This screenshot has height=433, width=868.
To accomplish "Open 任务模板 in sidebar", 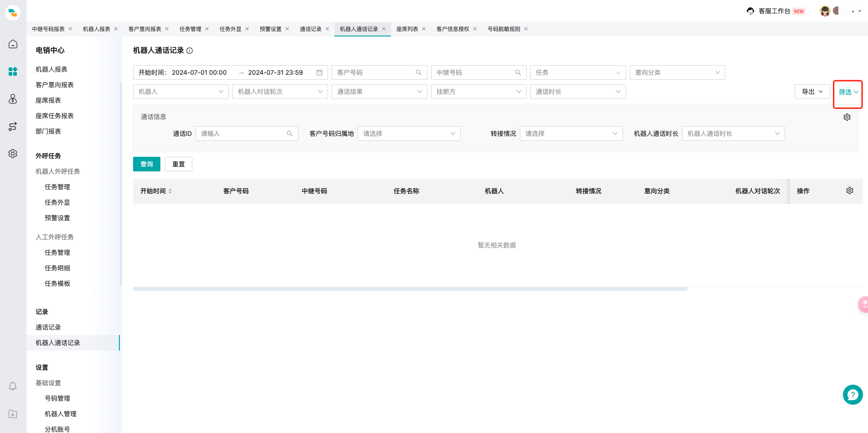I will pos(57,284).
